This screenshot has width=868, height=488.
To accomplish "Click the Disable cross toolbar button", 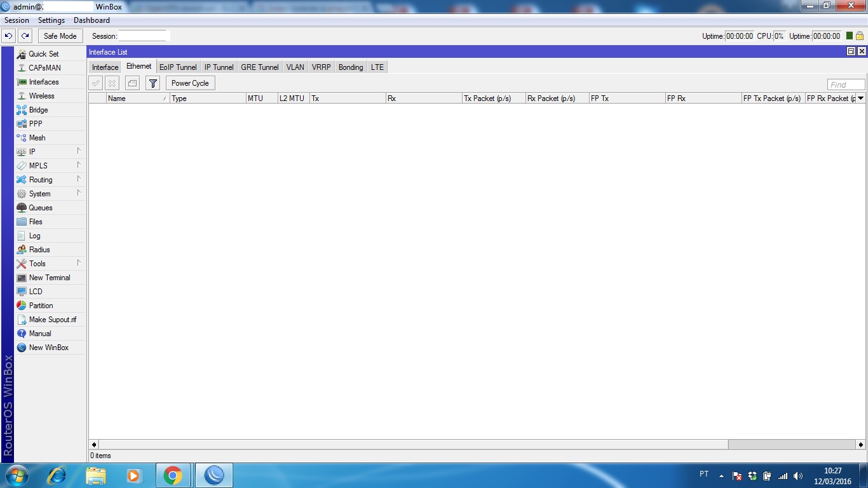I will [112, 83].
